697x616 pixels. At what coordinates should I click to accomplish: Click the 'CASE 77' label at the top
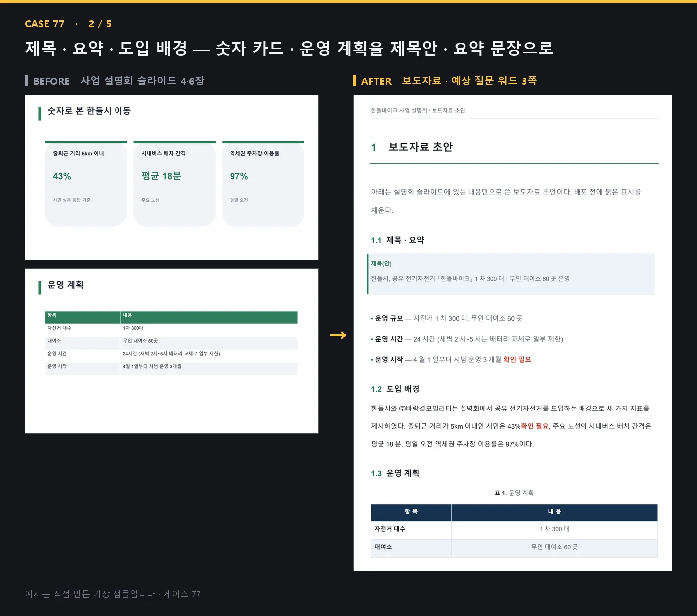coord(45,24)
